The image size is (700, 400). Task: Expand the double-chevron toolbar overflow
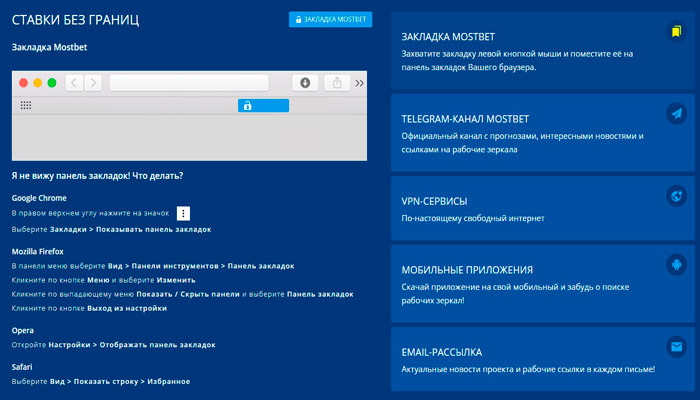click(x=360, y=83)
